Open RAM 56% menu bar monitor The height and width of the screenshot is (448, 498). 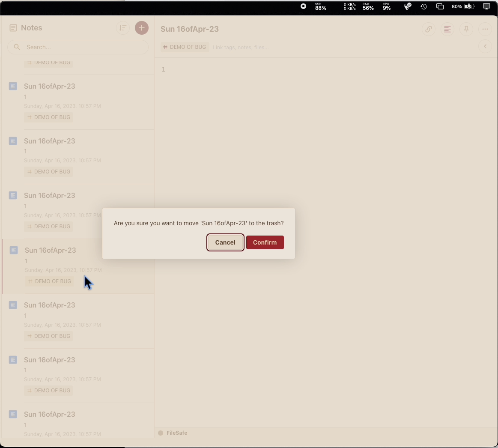pos(368,7)
